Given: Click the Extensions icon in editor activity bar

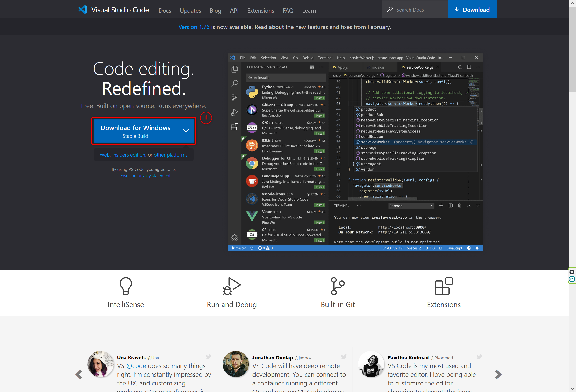Looking at the screenshot, I should point(234,127).
